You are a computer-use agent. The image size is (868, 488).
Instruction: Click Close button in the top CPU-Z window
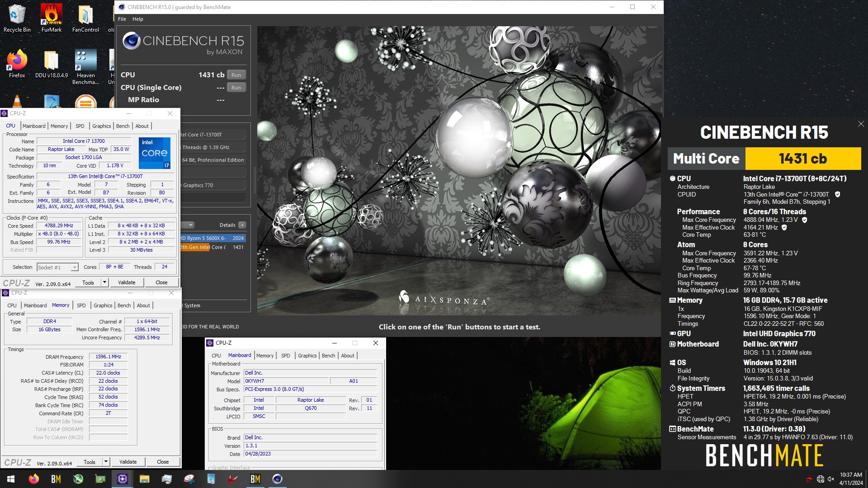click(x=161, y=283)
